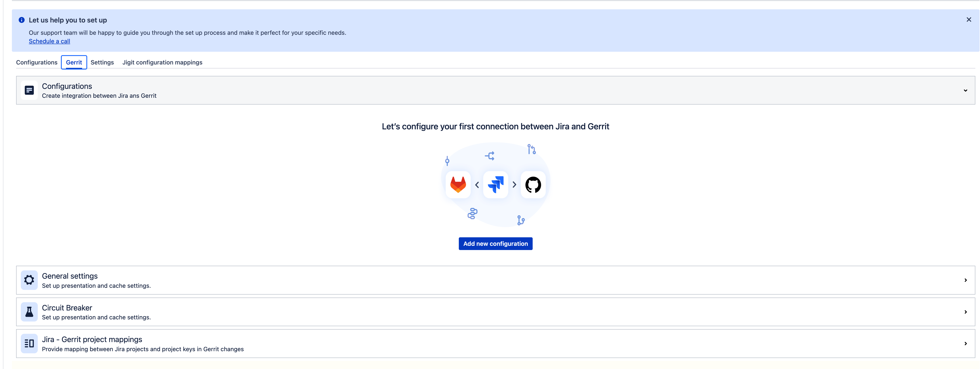Click the Circuit Breaker flask icon

29,312
